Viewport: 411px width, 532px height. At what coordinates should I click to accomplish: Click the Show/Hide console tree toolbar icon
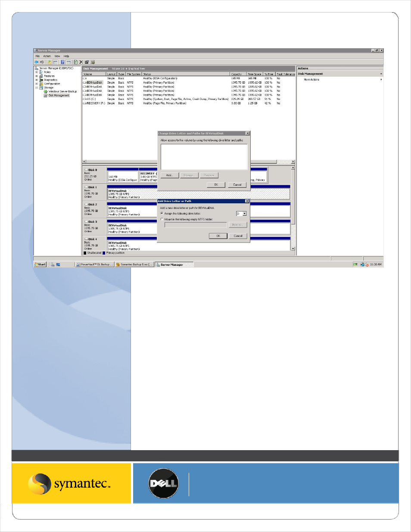[x=55, y=62]
